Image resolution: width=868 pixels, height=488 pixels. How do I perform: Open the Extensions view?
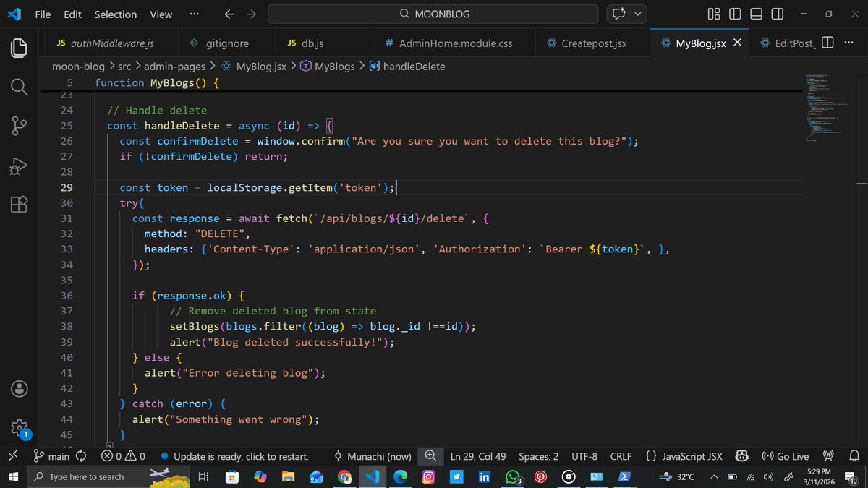(19, 204)
